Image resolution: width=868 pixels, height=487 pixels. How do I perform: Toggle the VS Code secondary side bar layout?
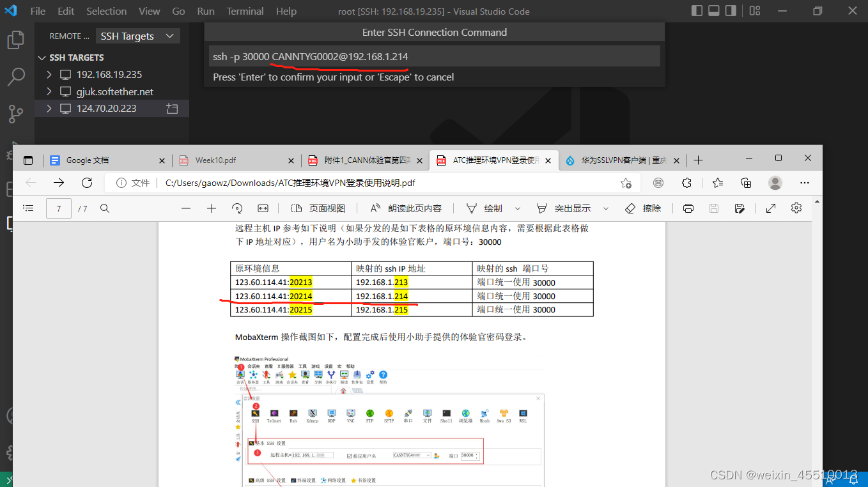pyautogui.click(x=731, y=11)
